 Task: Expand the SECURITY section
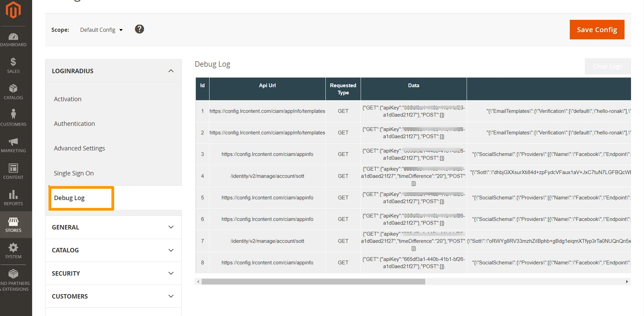point(171,273)
